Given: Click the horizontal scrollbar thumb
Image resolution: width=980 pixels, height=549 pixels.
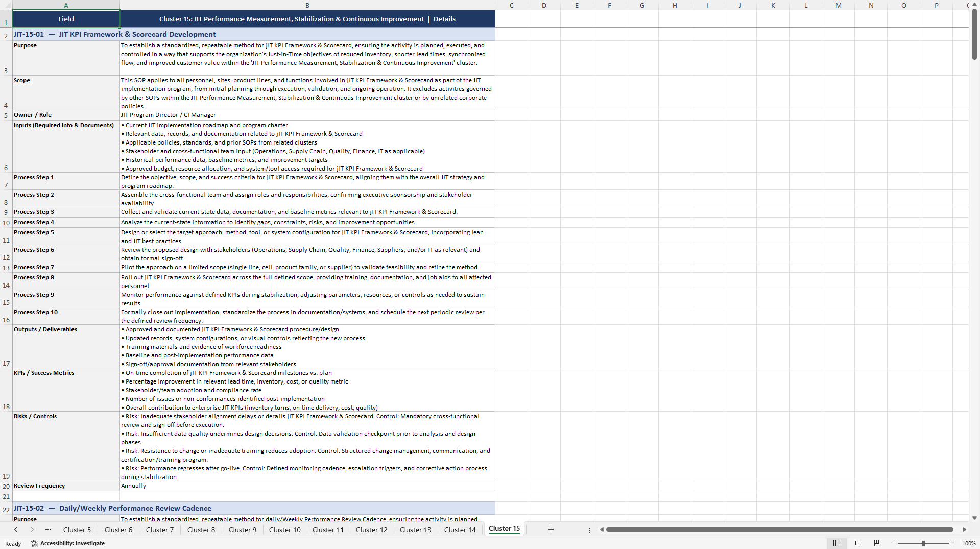Looking at the screenshot, I should pyautogui.click(x=780, y=530).
